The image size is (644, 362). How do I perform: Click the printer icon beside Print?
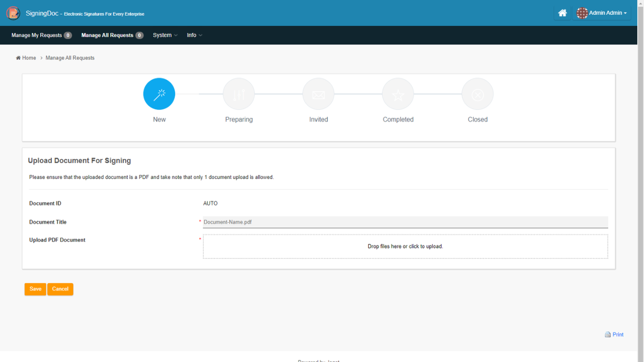[608, 335]
